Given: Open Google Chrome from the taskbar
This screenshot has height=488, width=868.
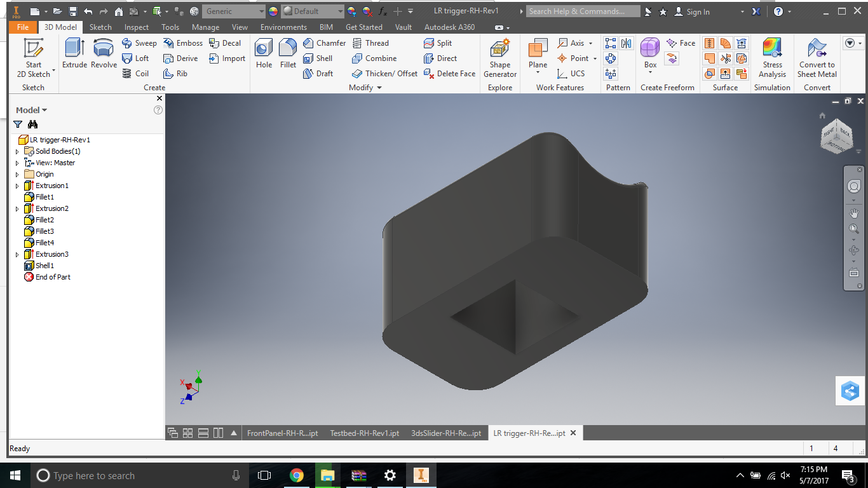Looking at the screenshot, I should [296, 475].
